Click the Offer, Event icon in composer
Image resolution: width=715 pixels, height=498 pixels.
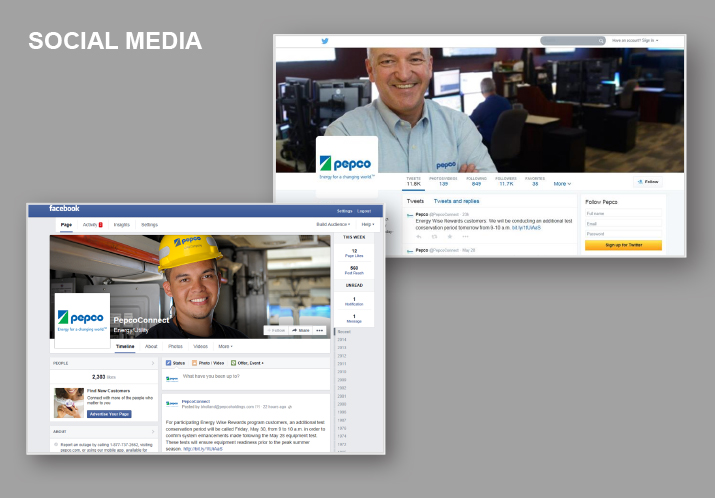point(233,363)
